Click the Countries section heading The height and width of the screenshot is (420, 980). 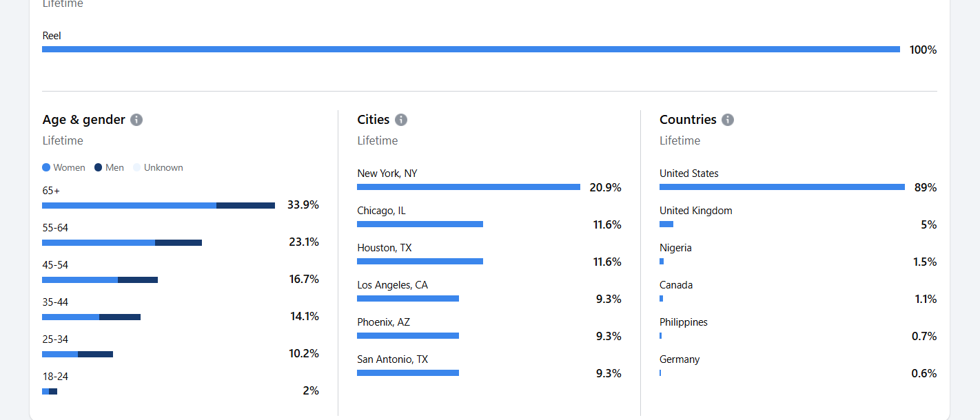click(688, 120)
